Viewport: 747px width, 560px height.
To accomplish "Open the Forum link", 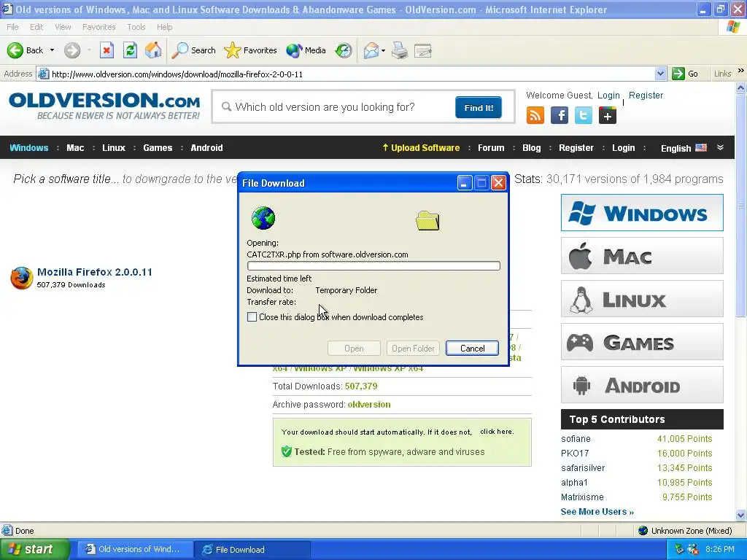I will (491, 147).
